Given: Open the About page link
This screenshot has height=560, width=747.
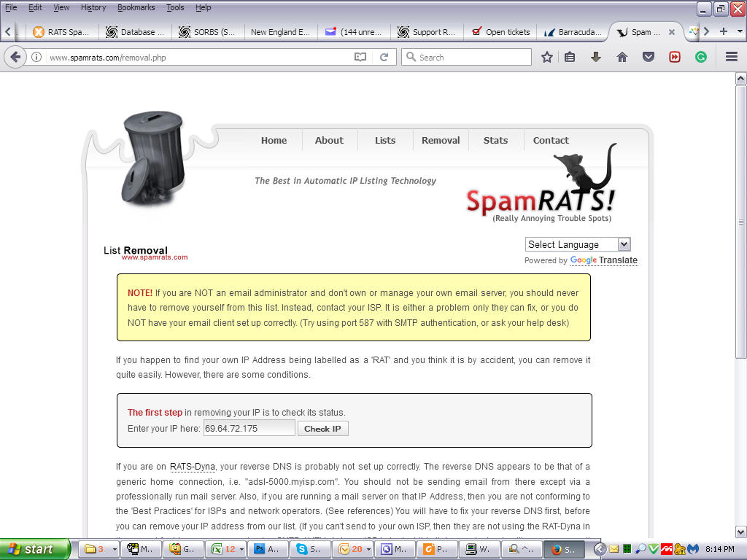Looking at the screenshot, I should pos(329,141).
